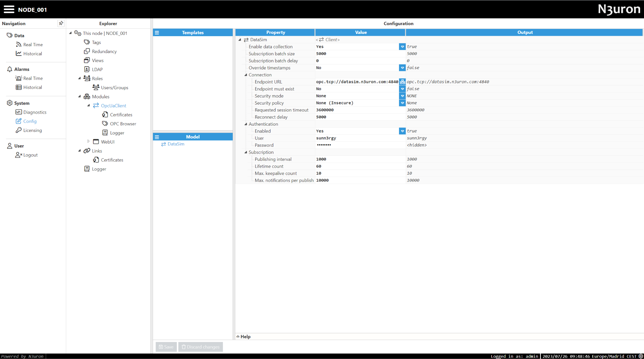Click the Redundancy icon
Screen dimensions: 644x359
click(87, 51)
